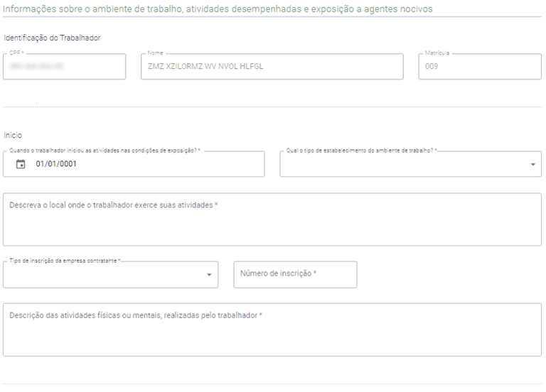The width and height of the screenshot is (546, 392).
Task: Click the 'Início' section title
Action: pyautogui.click(x=14, y=134)
